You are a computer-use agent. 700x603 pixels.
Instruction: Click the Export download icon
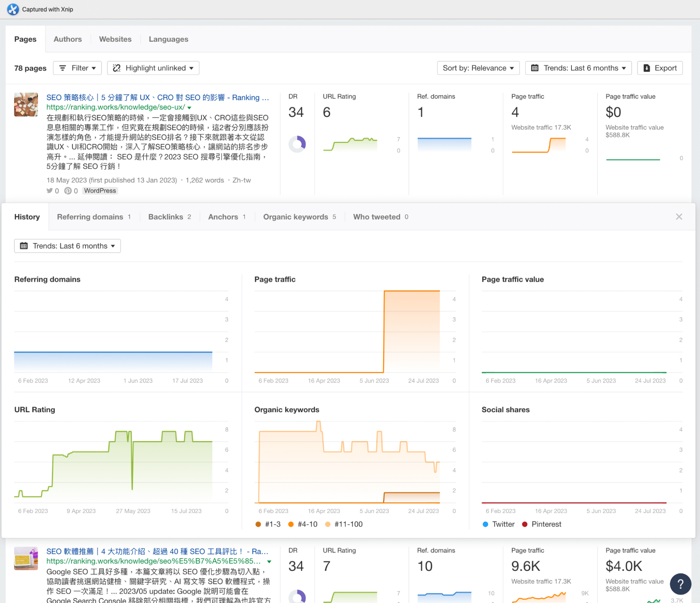(x=647, y=68)
